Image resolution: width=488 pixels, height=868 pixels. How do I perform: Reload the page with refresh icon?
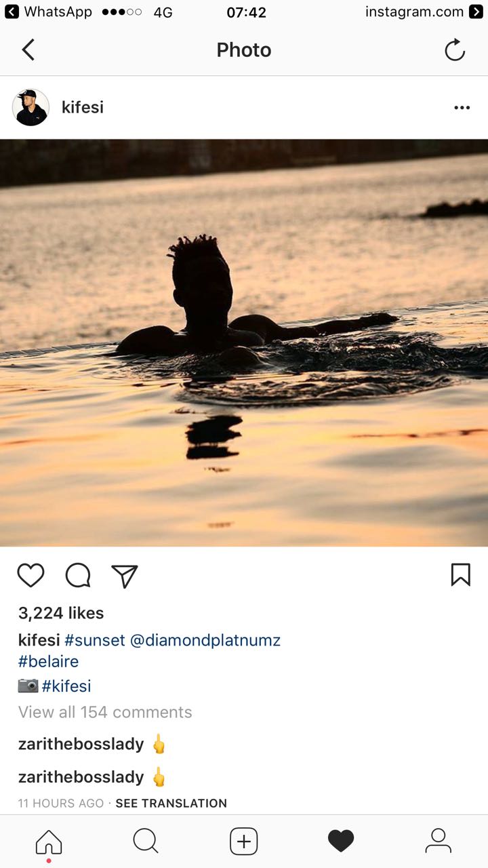click(455, 50)
